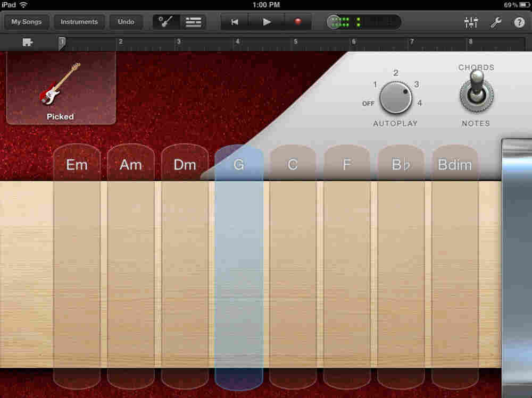The width and height of the screenshot is (532, 398).
Task: Select CHORDS mode label
Action: (x=476, y=67)
